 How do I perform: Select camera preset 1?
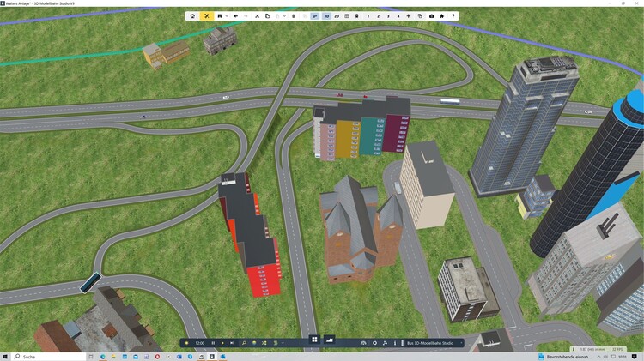point(368,16)
